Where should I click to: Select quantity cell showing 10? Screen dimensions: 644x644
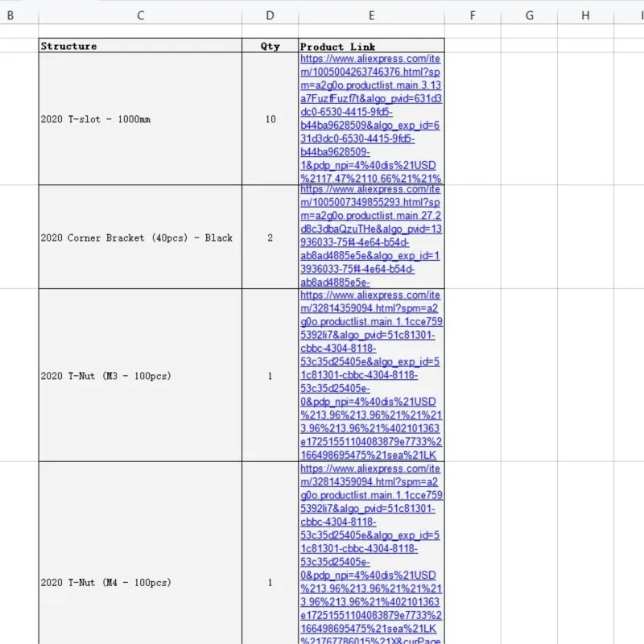(270, 118)
